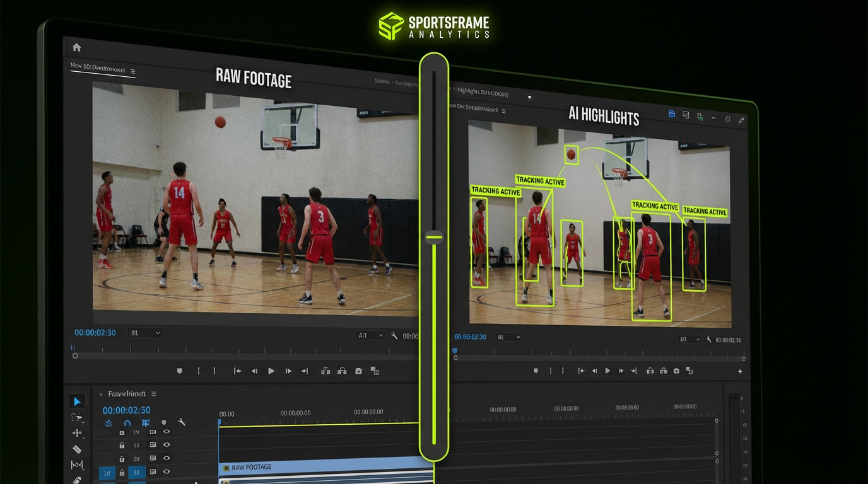Select the Razor tool in toolbar
This screenshot has width=868, height=484.
coord(77,449)
